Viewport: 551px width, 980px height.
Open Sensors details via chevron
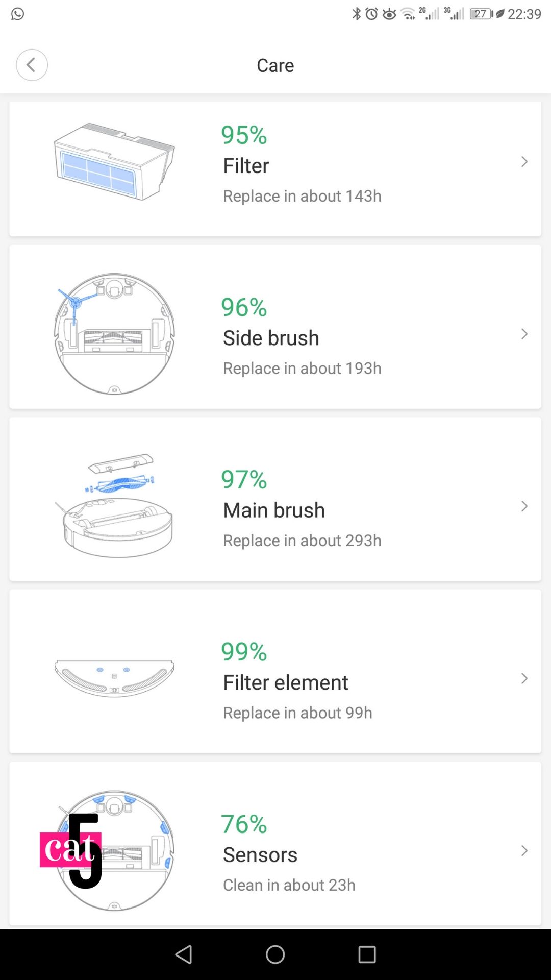tap(524, 850)
